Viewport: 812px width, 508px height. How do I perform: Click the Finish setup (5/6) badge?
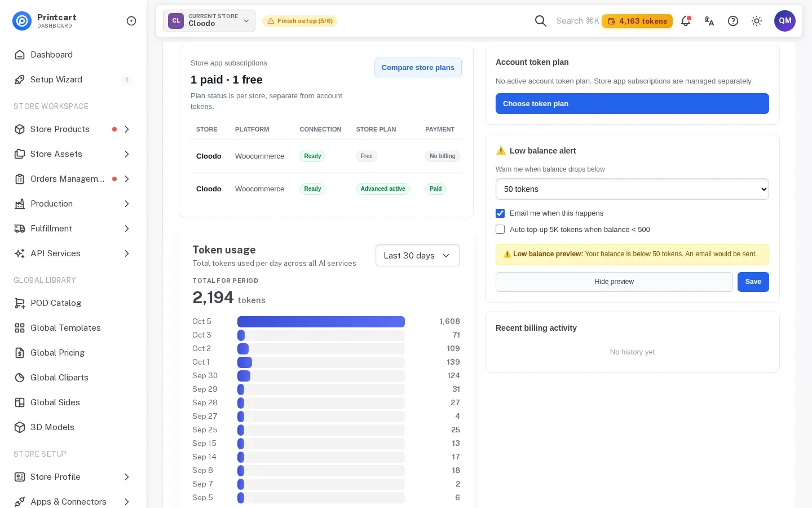click(300, 21)
